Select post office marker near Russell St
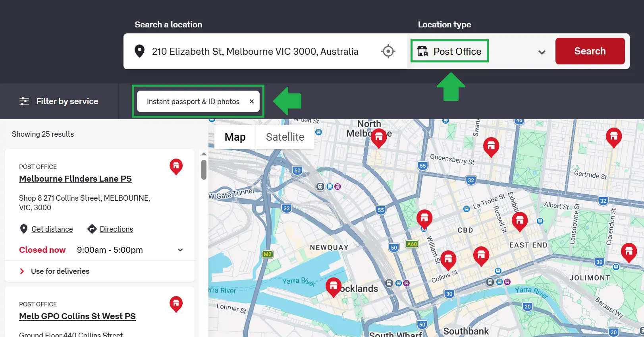 [520, 222]
